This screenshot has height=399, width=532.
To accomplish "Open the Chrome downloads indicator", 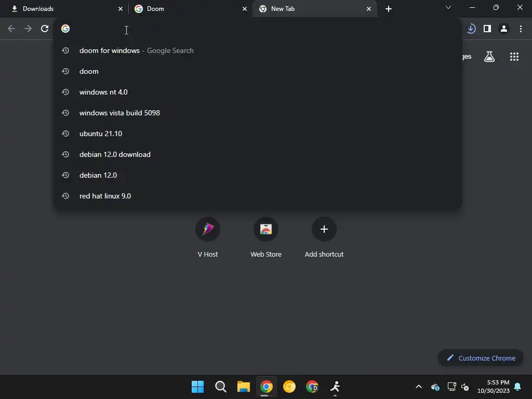I will point(471,29).
